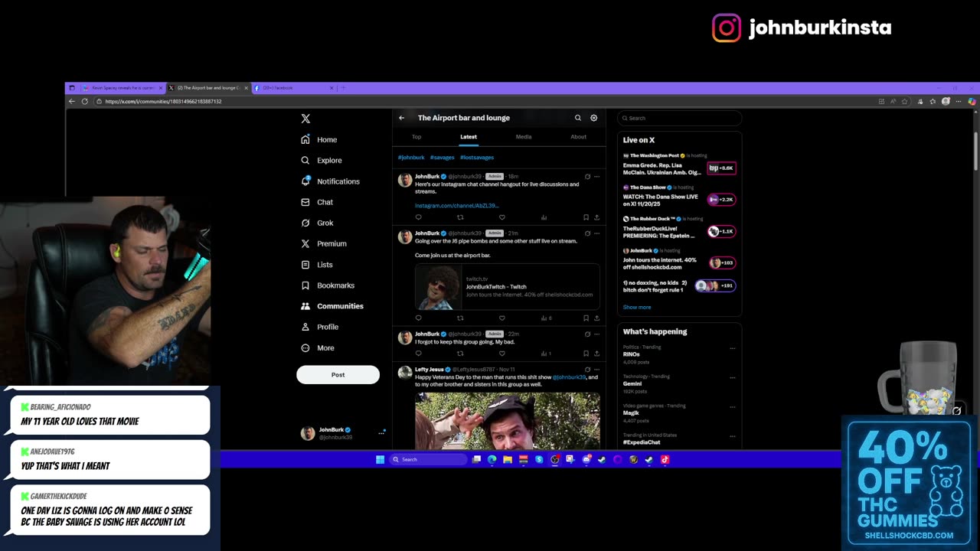Open the #ExpediaChat trending topic
This screenshot has width=980, height=551.
(x=642, y=442)
